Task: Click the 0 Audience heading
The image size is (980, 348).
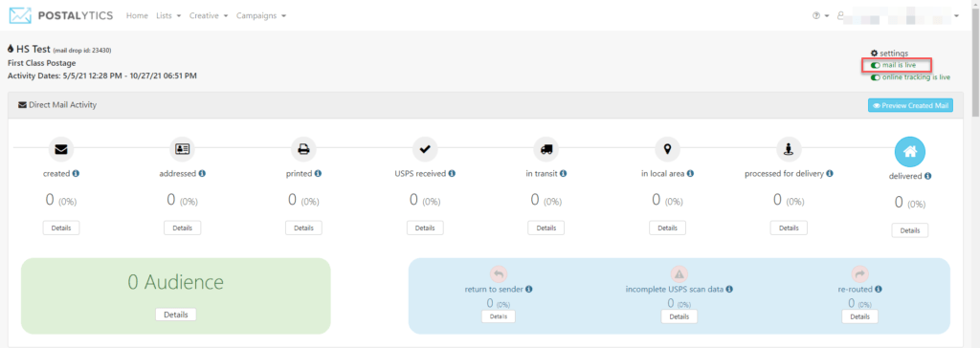Action: 176,282
